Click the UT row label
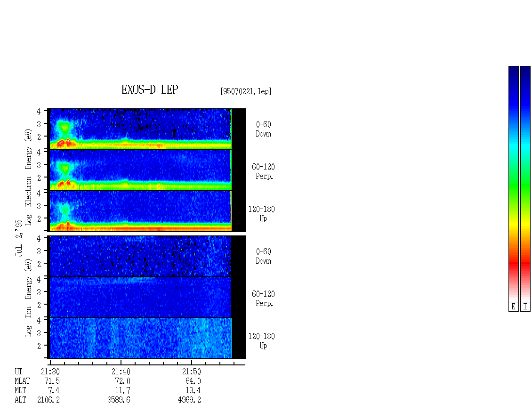The image size is (532, 412). [x=18, y=372]
